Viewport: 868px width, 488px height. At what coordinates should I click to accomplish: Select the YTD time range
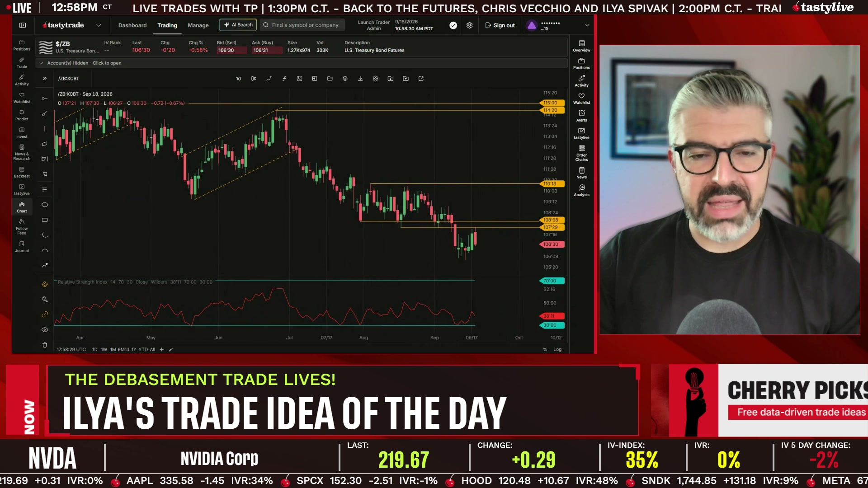pos(143,349)
